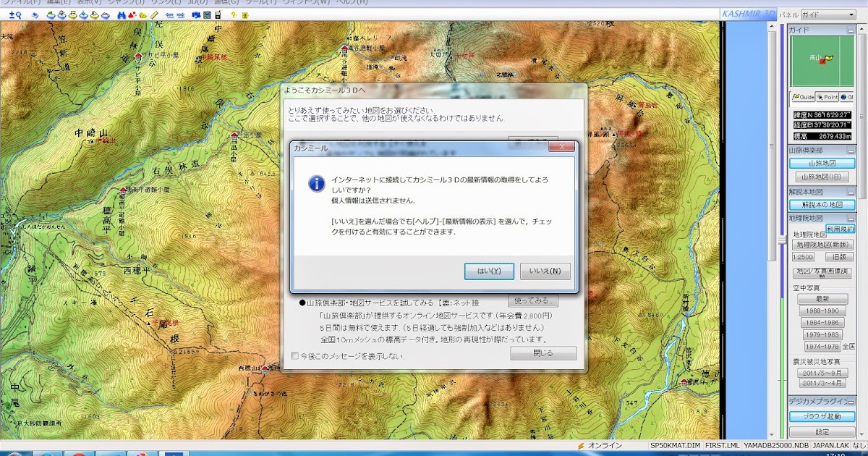Click the red and blue people icon
The image size is (868, 456).
(x=132, y=15)
